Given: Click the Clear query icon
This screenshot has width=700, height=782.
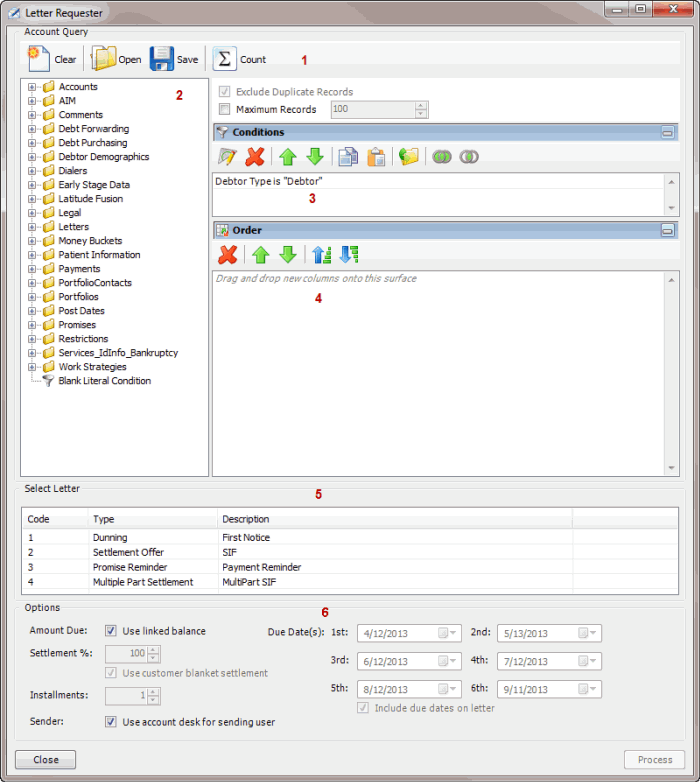Looking at the screenshot, I should click(38, 59).
